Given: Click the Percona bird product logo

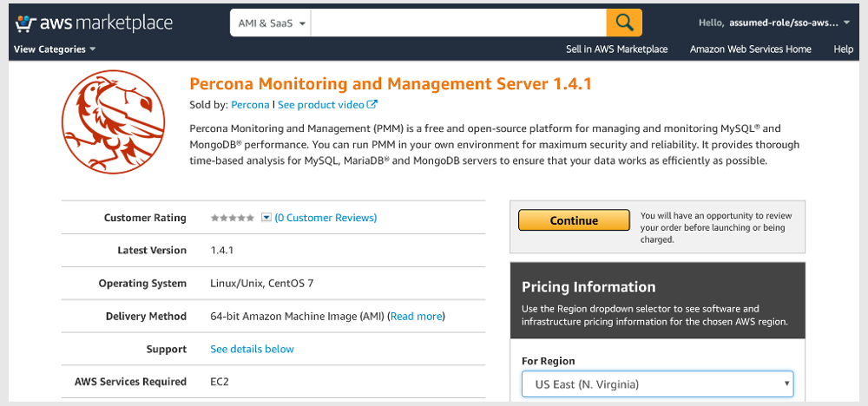Looking at the screenshot, I should coord(114,122).
